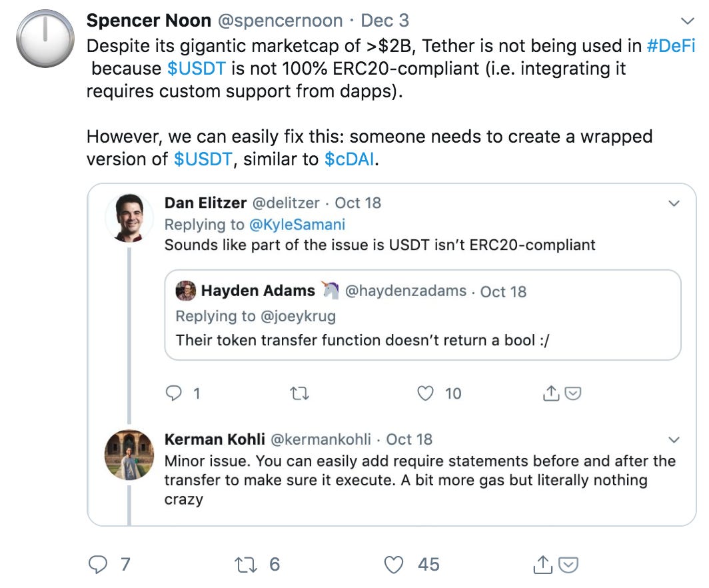The height and width of the screenshot is (588, 709).
Task: Open Kerman Kohli's profile photo
Action: [x=130, y=454]
